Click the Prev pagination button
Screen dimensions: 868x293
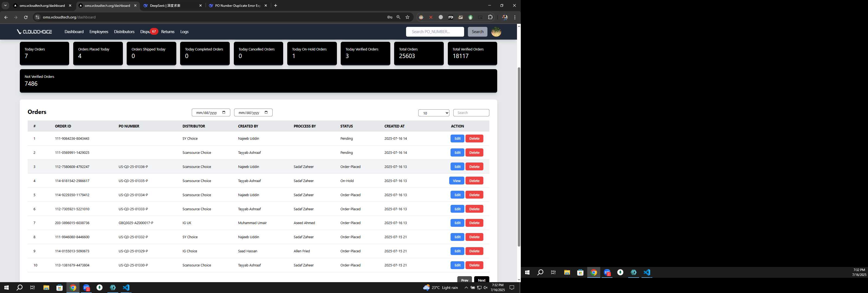[x=464, y=280]
